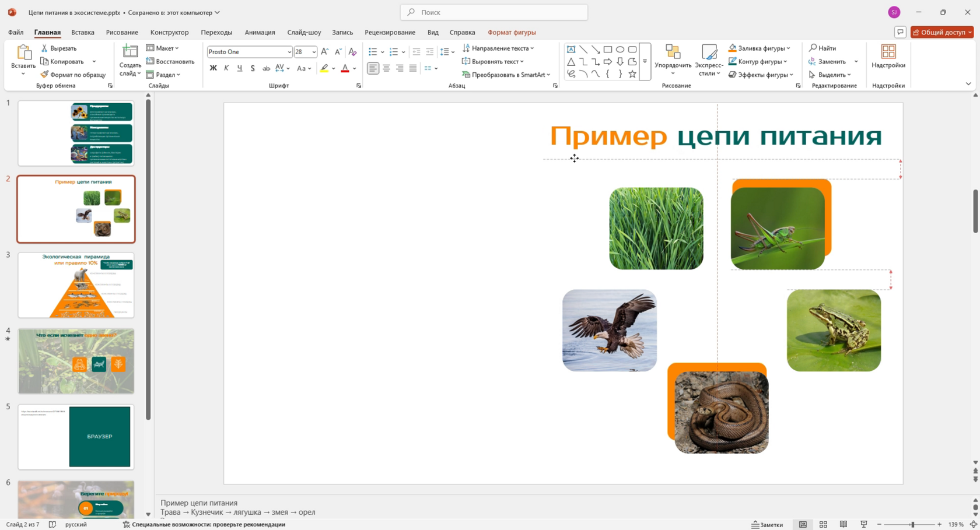Expand the shapes gallery More arrow
This screenshot has width=980, height=530.
pyautogui.click(x=645, y=62)
